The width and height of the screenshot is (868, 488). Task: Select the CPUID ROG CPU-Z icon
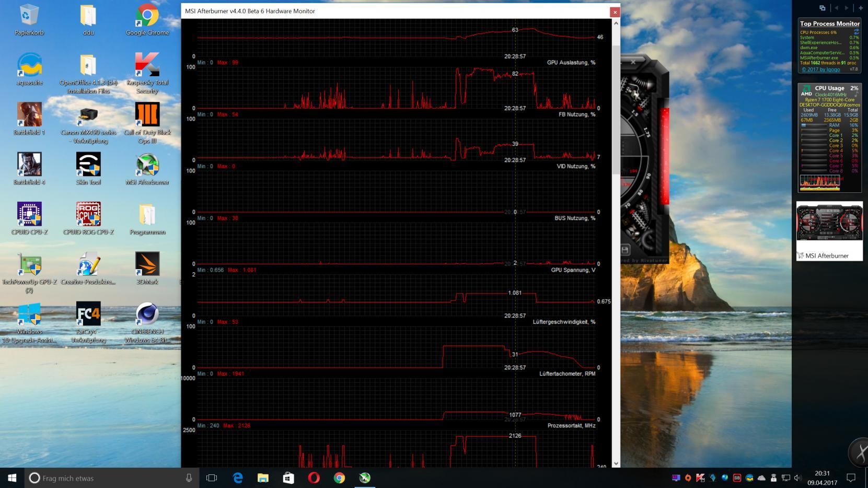tap(88, 218)
